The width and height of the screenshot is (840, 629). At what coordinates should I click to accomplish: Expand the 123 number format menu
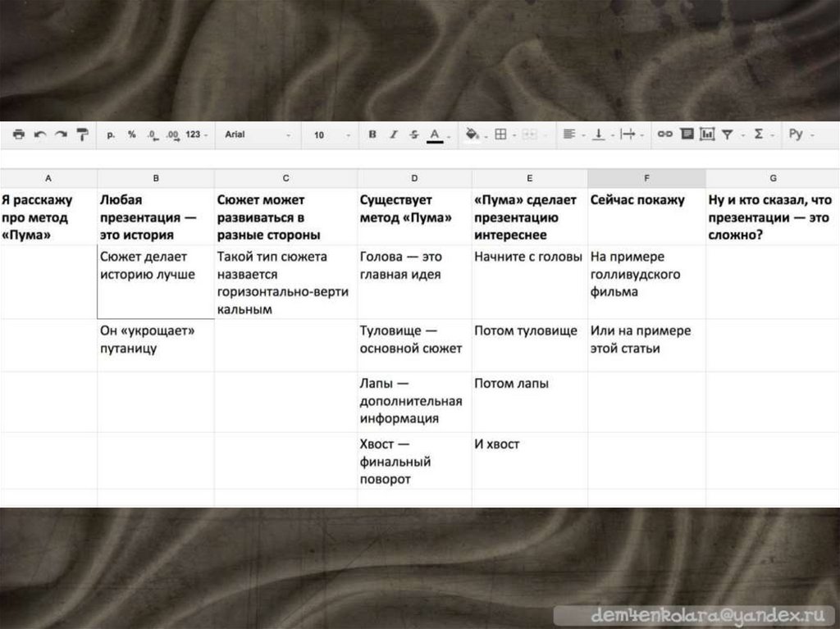coord(196,134)
